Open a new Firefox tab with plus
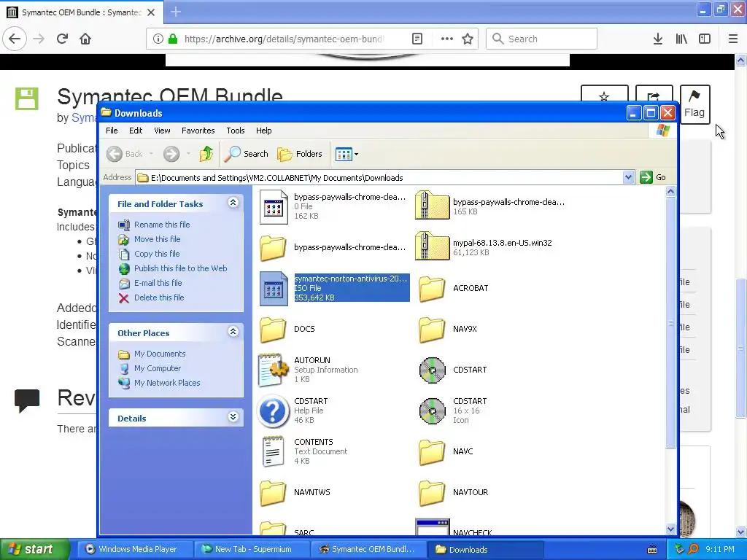 [176, 12]
